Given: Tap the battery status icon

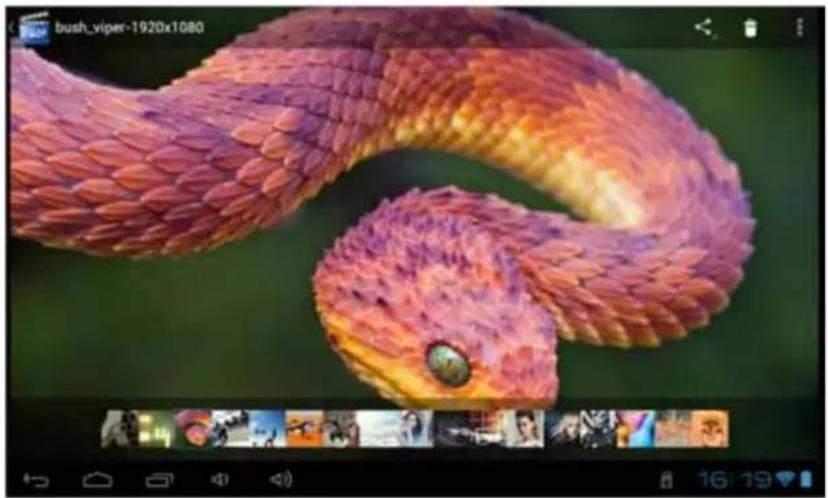Looking at the screenshot, I should pos(806,479).
